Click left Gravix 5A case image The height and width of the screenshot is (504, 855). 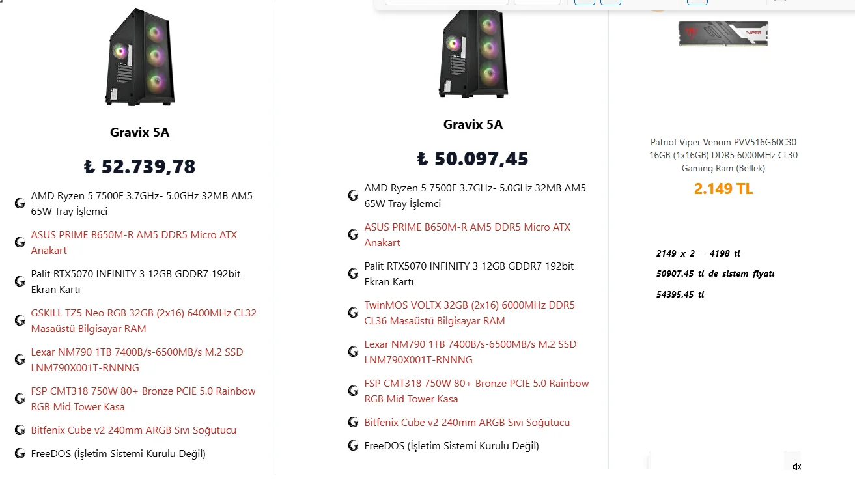click(x=139, y=57)
